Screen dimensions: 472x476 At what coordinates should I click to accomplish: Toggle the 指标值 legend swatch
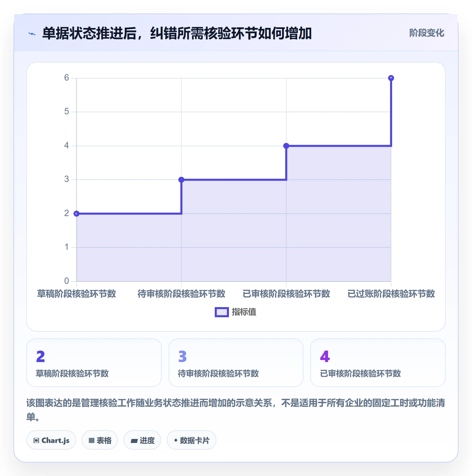pyautogui.click(x=222, y=312)
